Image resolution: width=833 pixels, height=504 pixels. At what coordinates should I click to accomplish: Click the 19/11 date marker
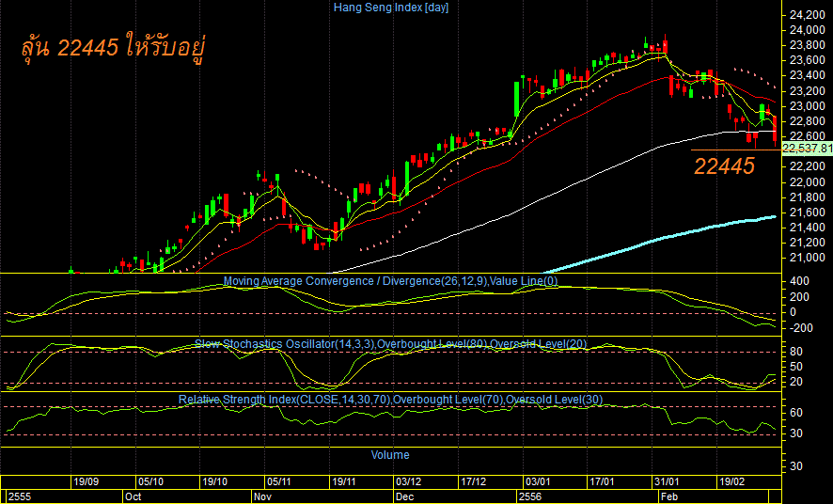pos(344,481)
